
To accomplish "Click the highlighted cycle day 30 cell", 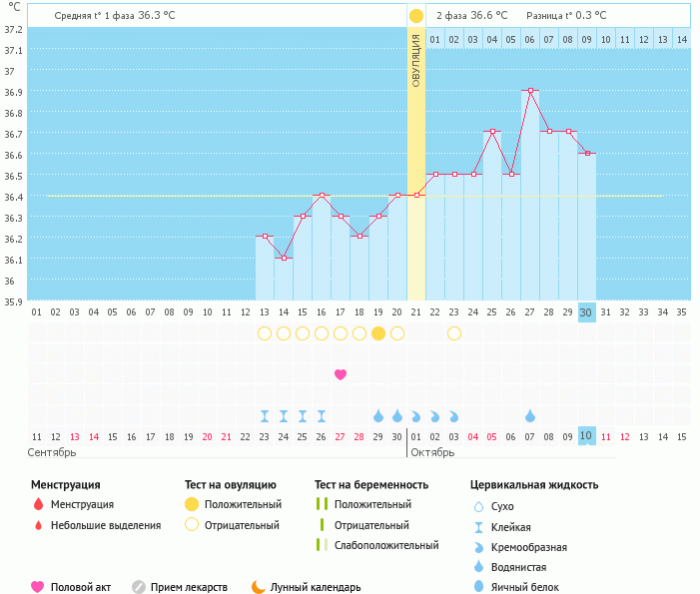I will pyautogui.click(x=587, y=311).
